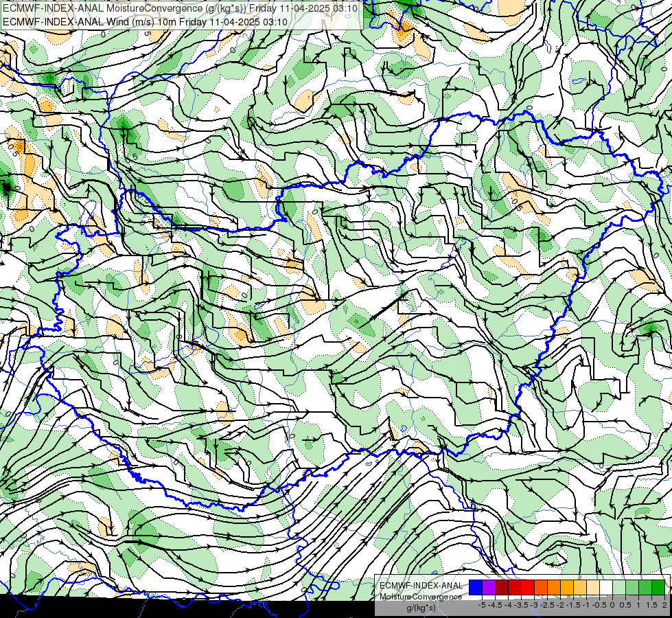Select the bright red swatch between -3.5 and -3

(528, 587)
